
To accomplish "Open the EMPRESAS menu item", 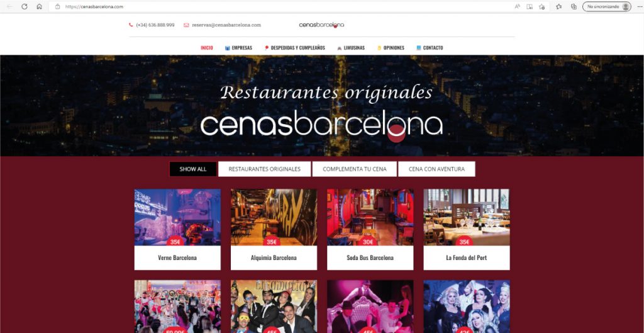I will tap(238, 48).
